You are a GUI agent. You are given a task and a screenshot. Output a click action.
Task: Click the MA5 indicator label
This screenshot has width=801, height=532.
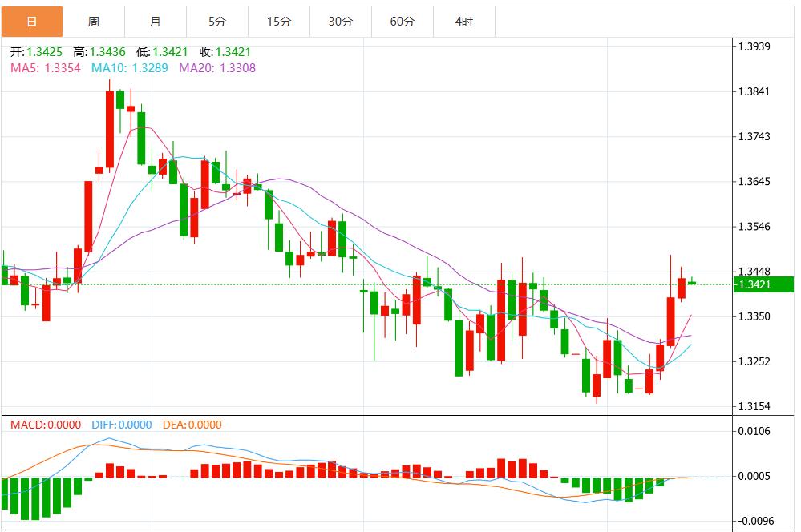46,68
